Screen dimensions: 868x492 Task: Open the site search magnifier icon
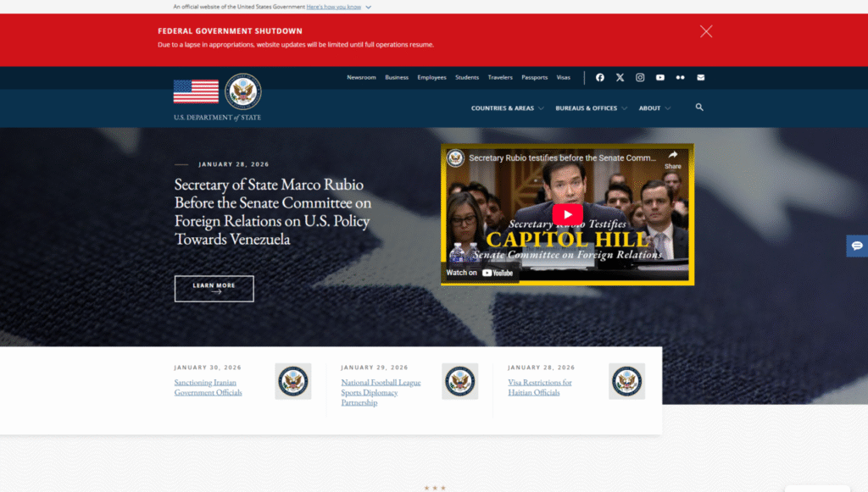699,108
